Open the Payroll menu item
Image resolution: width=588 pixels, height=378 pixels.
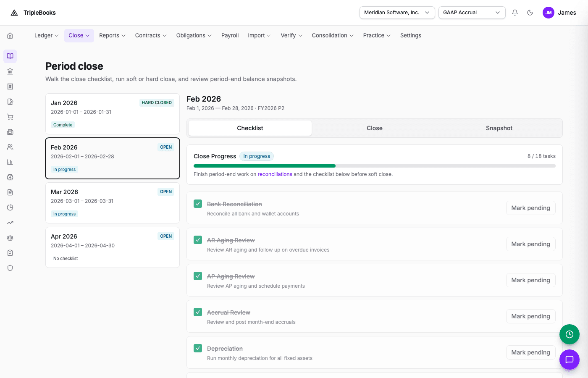tap(230, 36)
